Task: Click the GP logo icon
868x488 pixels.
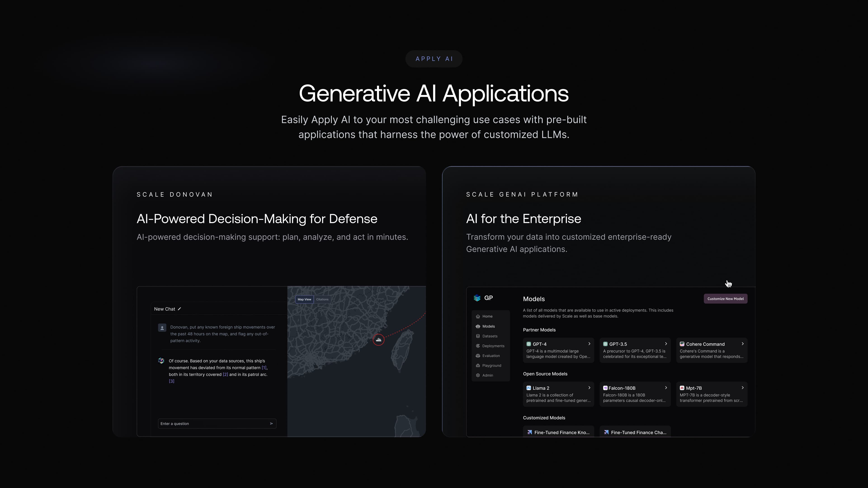Action: 477,298
